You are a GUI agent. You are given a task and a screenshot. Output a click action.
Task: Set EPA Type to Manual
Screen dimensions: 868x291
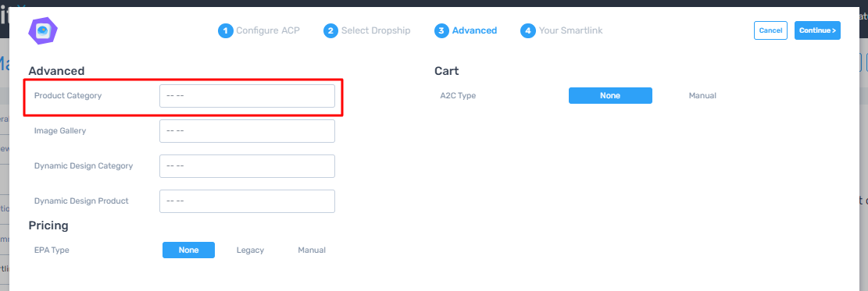coord(312,250)
